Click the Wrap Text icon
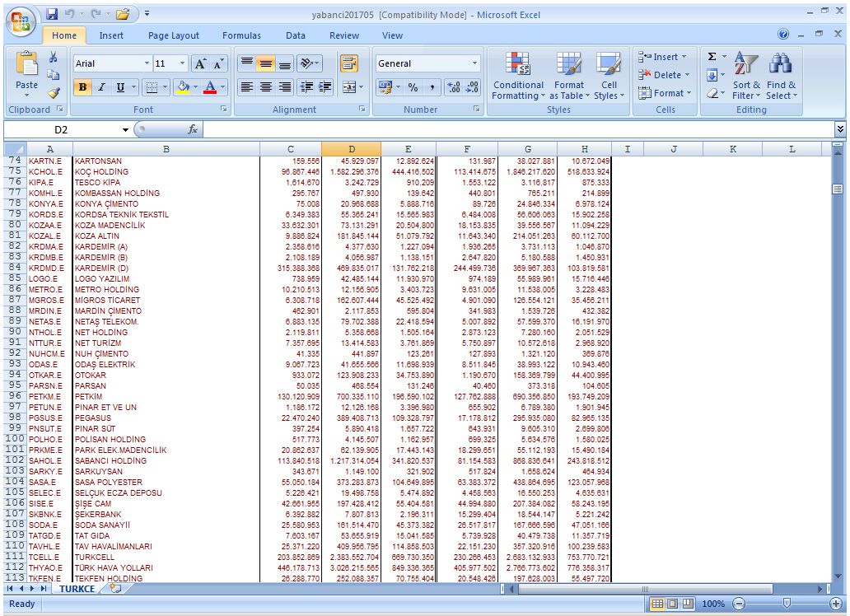Viewport: 850px width, 616px height. [348, 63]
